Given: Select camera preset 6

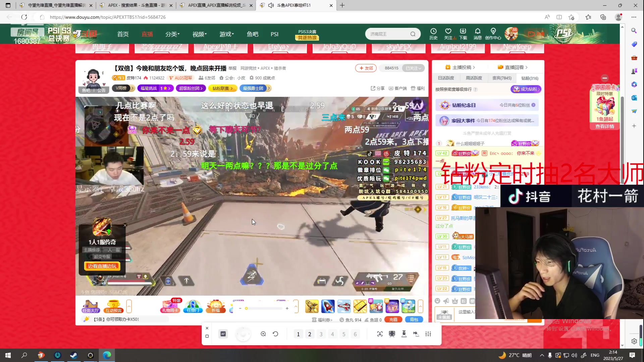Looking at the screenshot, I should [355, 334].
